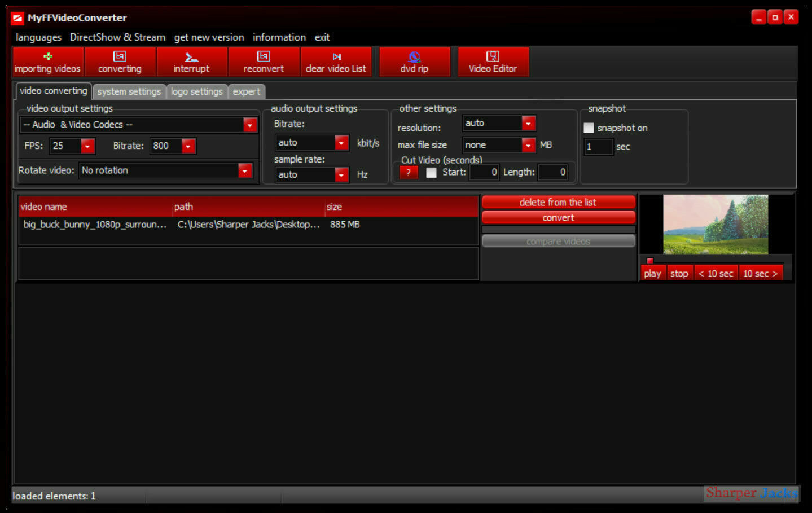Switch to the expert tab
812x513 pixels.
247,91
